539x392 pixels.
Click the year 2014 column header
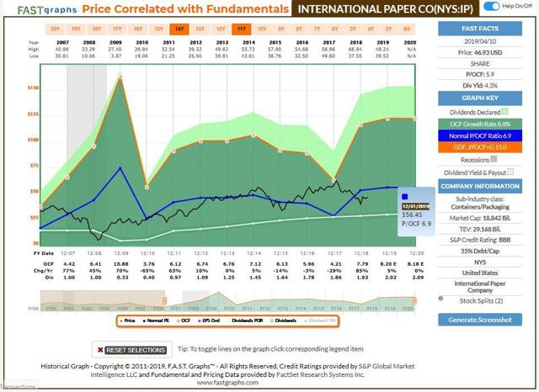248,42
